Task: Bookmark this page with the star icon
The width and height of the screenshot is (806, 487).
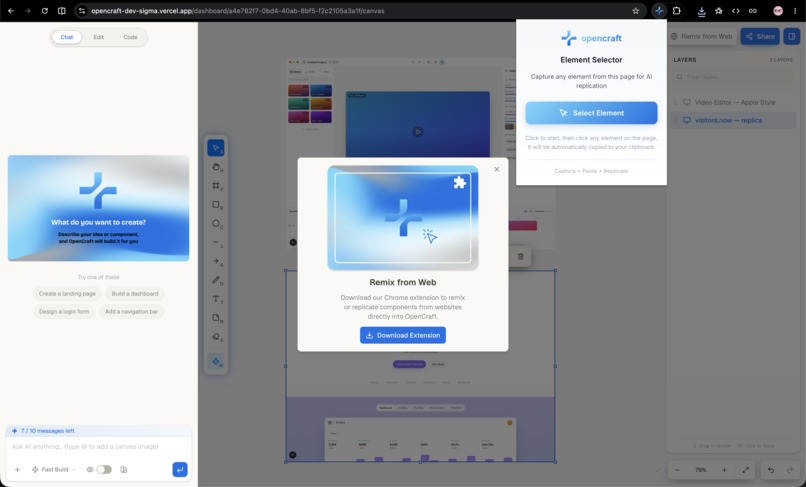Action: [636, 11]
